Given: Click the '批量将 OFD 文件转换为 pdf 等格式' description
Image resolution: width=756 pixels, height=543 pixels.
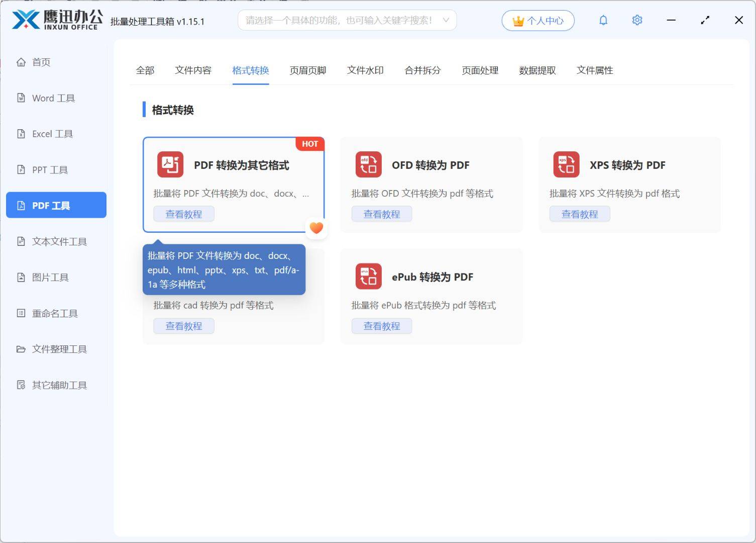Looking at the screenshot, I should pyautogui.click(x=422, y=194).
